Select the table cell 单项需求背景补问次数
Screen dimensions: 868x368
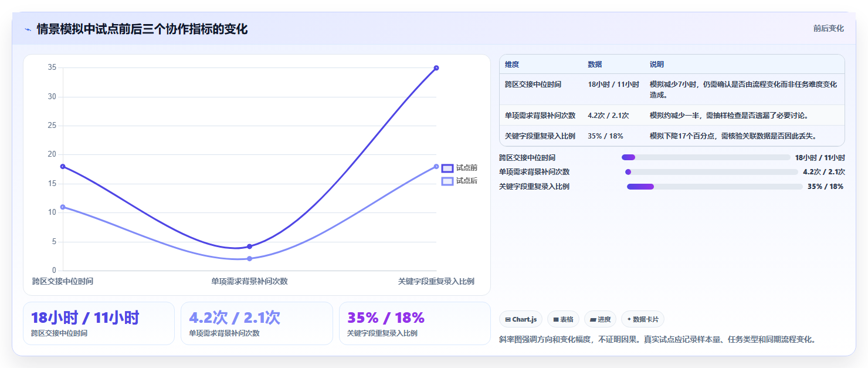point(540,115)
